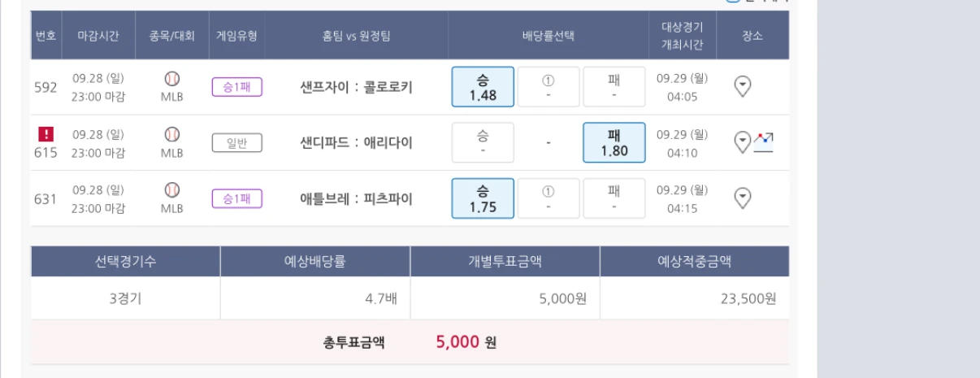Click the 5,000원 individual bet amount
The image size is (980, 378).
562,298
